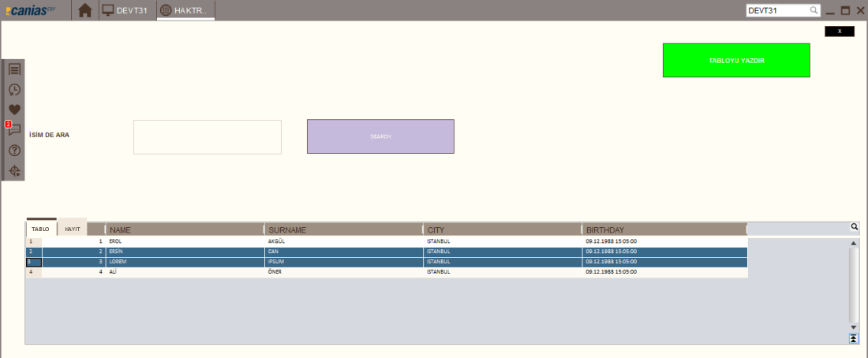Switch to the KAYIT tab
Viewport: 868px width, 358px height.
point(73,229)
